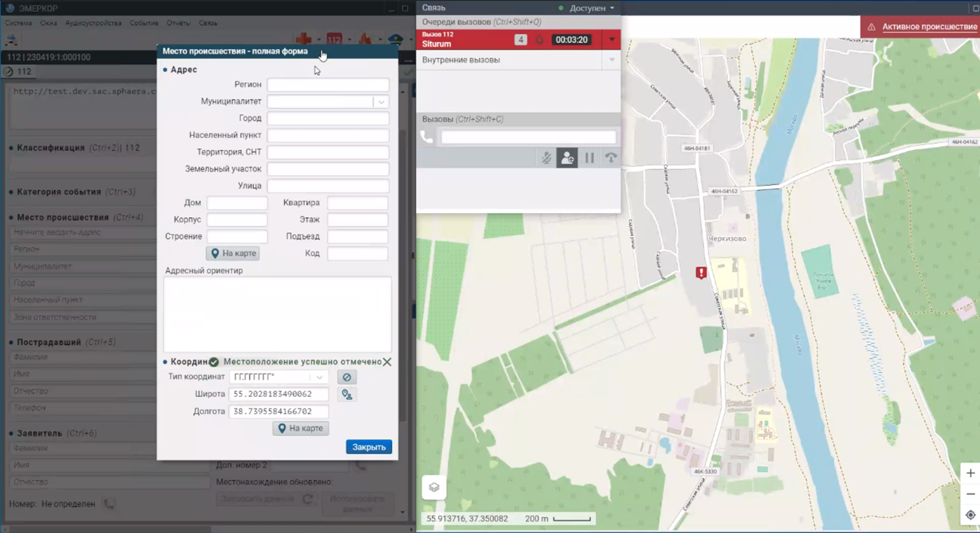Open the dropdown arrow beside the ambulance icon
The image size is (980, 533).
click(x=318, y=40)
